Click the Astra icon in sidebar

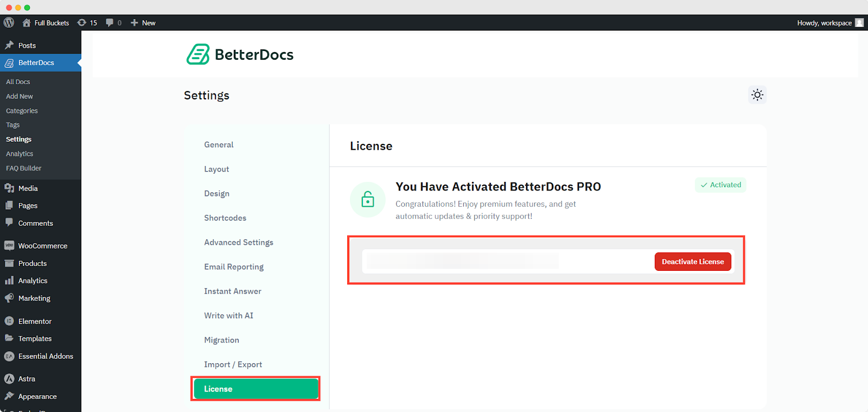coord(9,379)
